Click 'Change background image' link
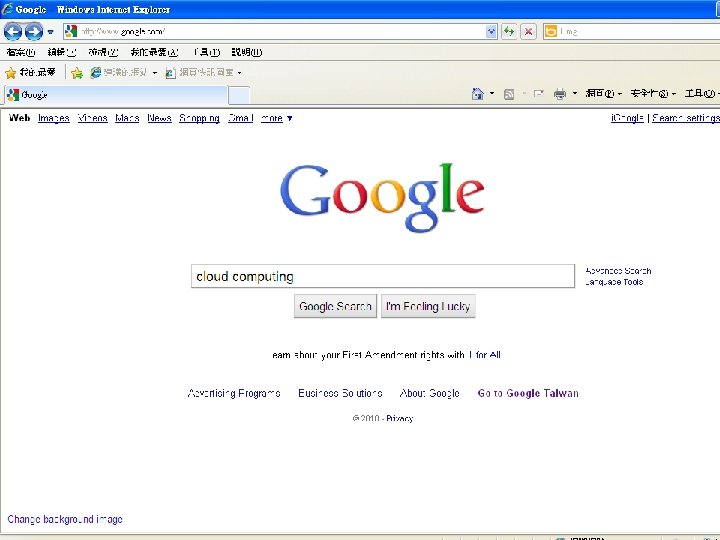This screenshot has height=540, width=720. coord(65,519)
